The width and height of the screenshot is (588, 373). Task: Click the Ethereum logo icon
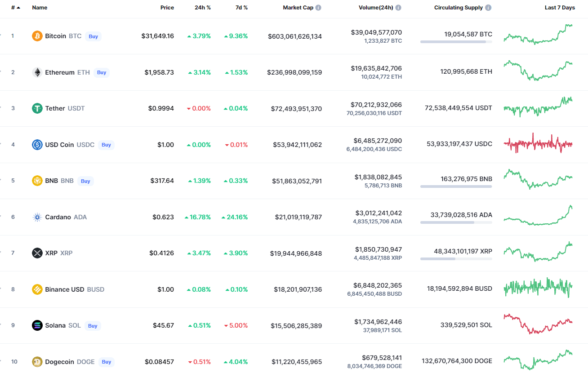point(37,72)
